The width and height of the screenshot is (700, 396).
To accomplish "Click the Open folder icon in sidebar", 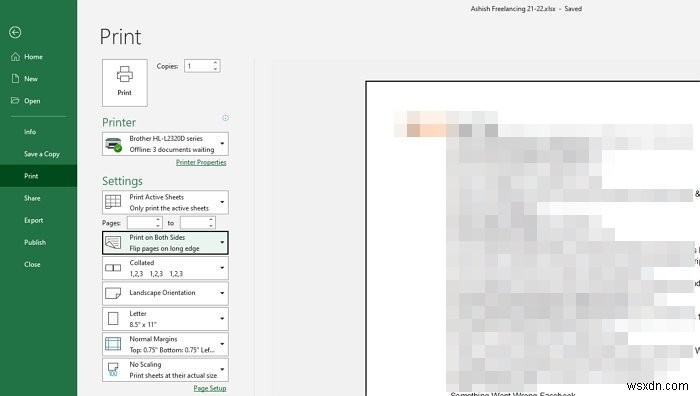I will [x=15, y=100].
